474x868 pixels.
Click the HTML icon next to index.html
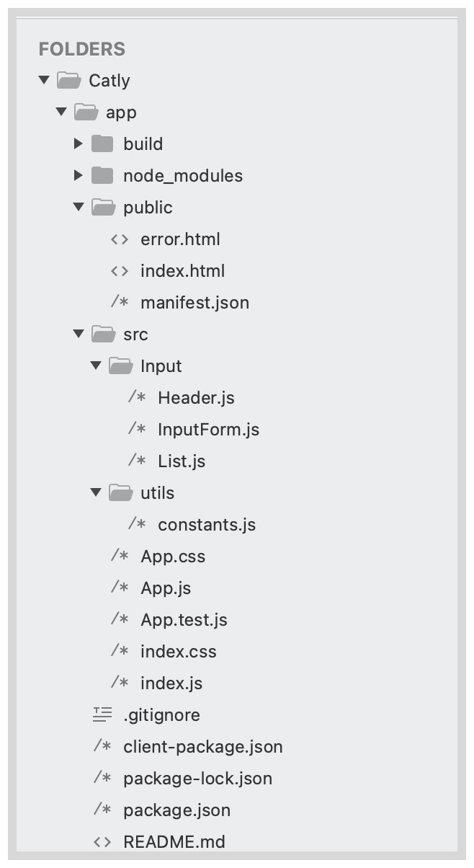(x=120, y=270)
